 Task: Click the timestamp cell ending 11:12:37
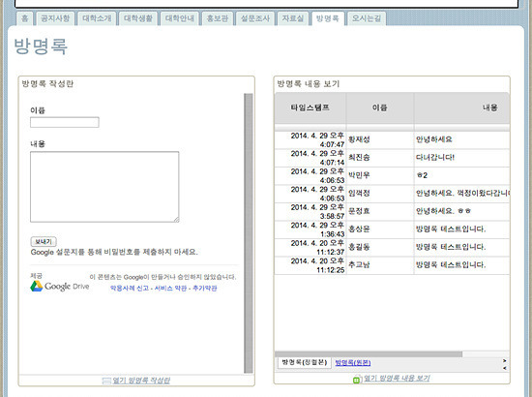(310, 247)
